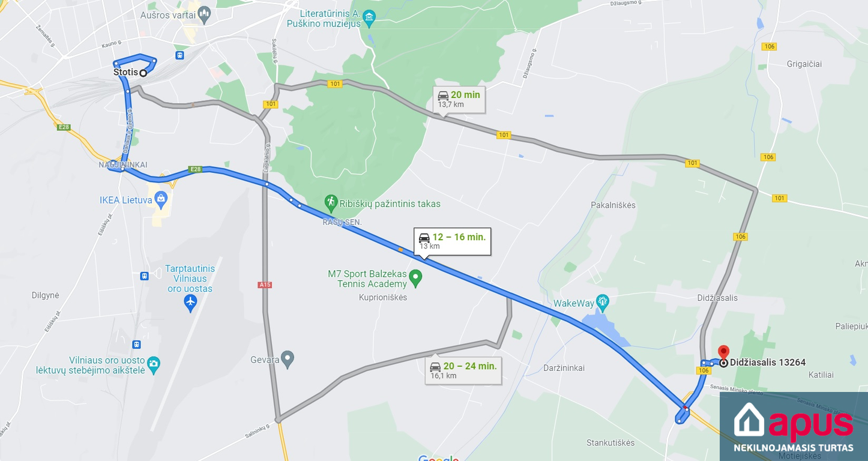The width and height of the screenshot is (868, 461).
Task: Click the Aušros vartai landmark icon
Action: point(204,14)
